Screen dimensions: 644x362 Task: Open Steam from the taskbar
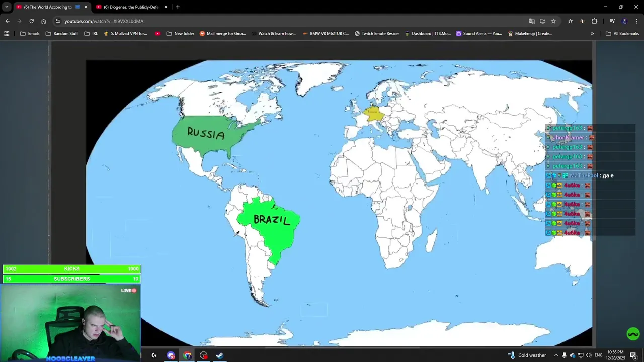[220, 355]
